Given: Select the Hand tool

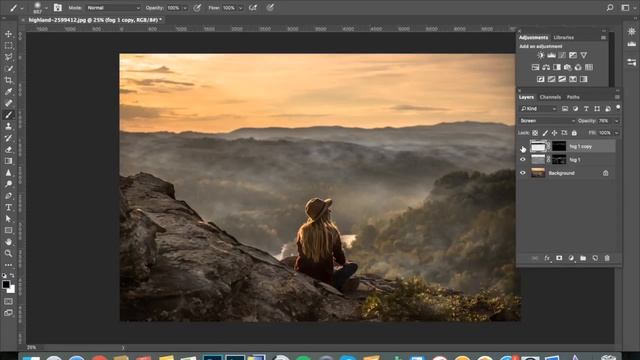Looking at the screenshot, I should pyautogui.click(x=8, y=242).
